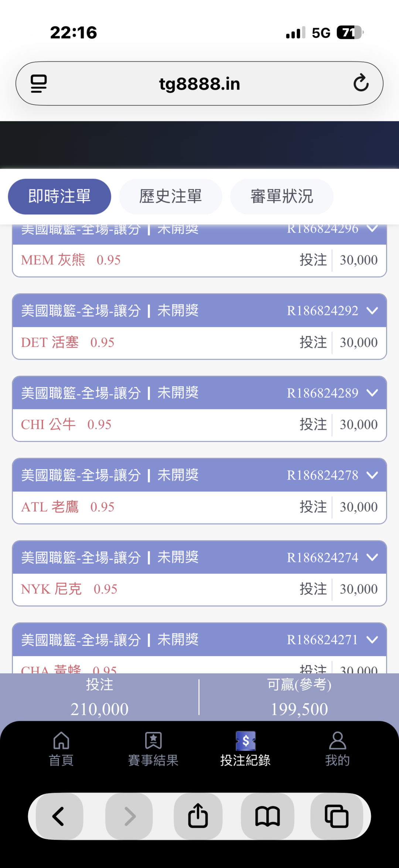Tap the Safari page menu icon

(x=38, y=84)
